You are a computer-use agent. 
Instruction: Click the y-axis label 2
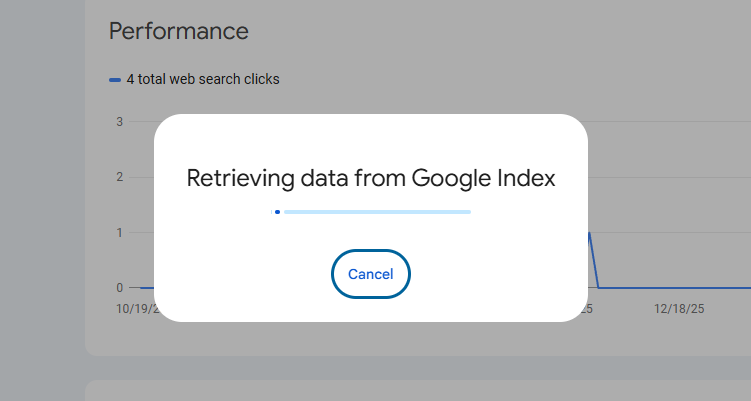(119, 177)
